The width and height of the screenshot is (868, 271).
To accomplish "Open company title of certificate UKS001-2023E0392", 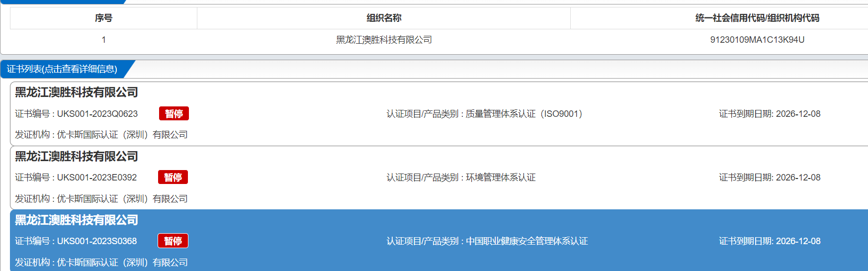I will (x=77, y=157).
